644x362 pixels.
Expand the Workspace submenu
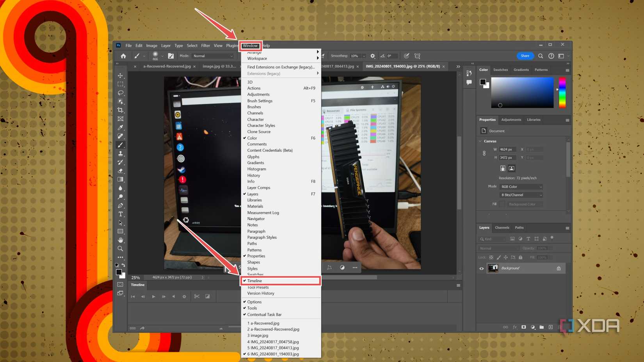[281, 59]
